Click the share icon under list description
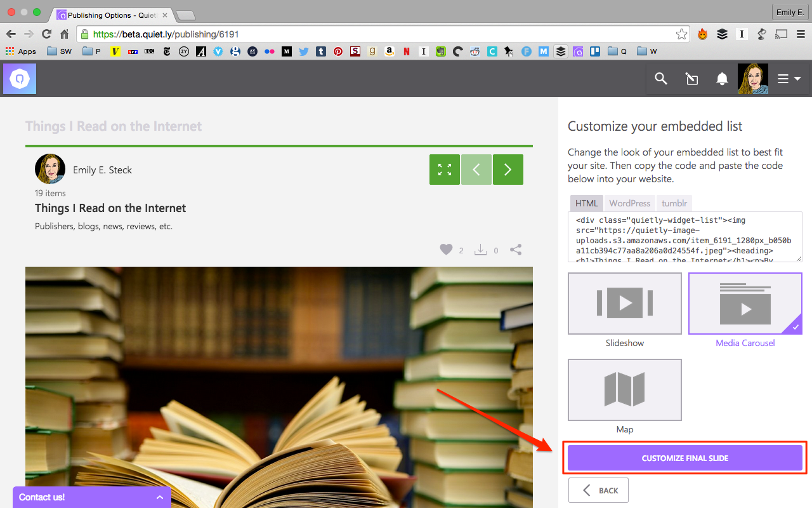This screenshot has width=812, height=508. point(516,250)
